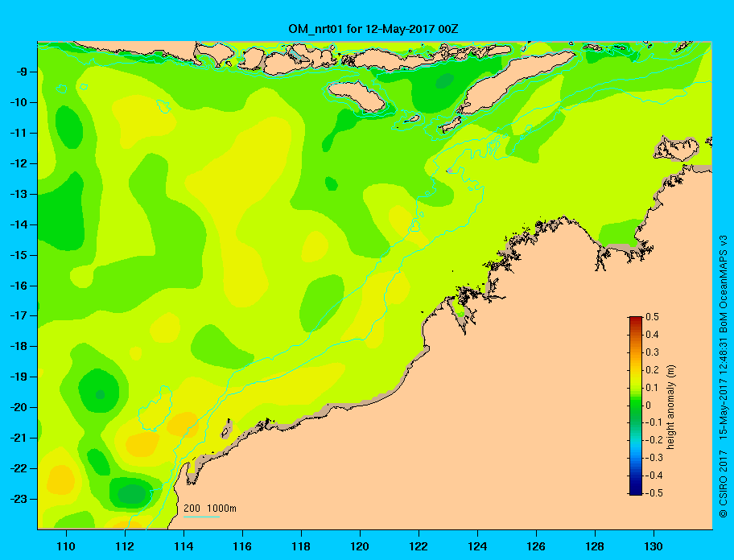Click latitude label "-16" on the y-axis
Image resolution: width=734 pixels, height=560 pixels.
[x=18, y=286]
